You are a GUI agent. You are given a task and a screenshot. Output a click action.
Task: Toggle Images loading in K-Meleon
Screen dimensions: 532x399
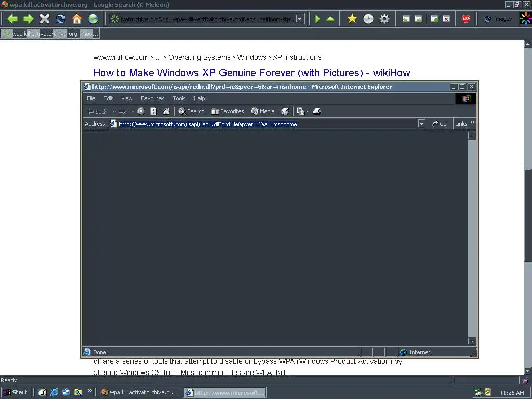(498, 19)
